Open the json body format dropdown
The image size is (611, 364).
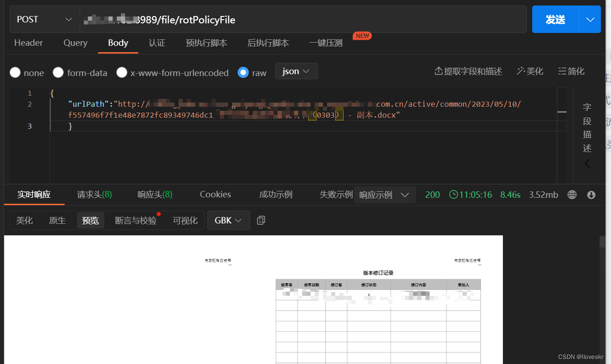296,71
